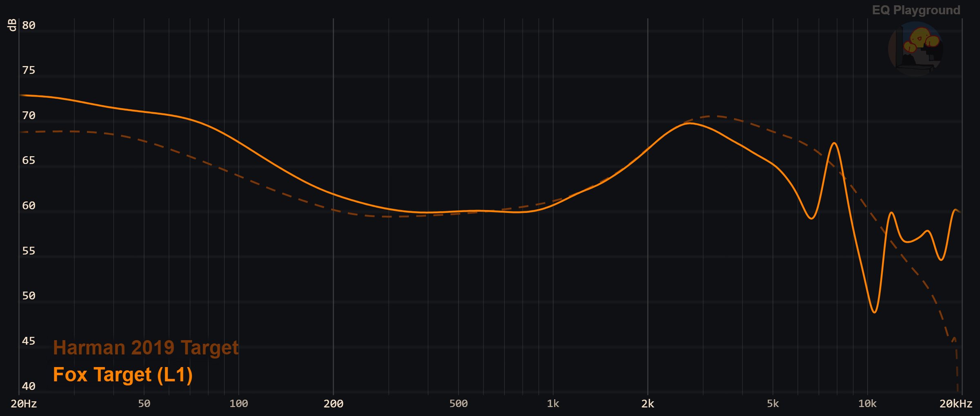
Task: Click the 45 dB axis label
Action: pos(29,341)
